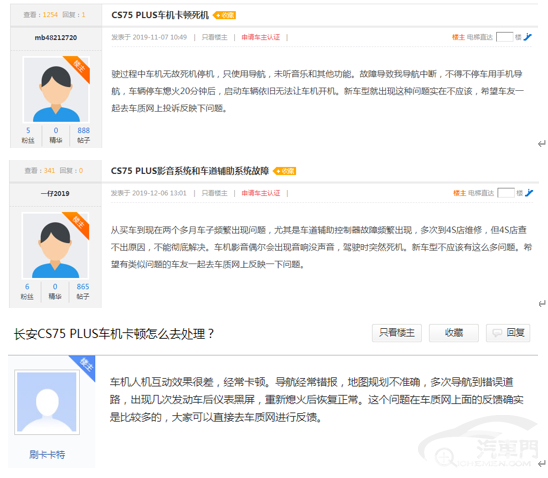Click the title CS75 PLUS影音系统和车道辅助系统故障
548x478 pixels.
click(190, 171)
